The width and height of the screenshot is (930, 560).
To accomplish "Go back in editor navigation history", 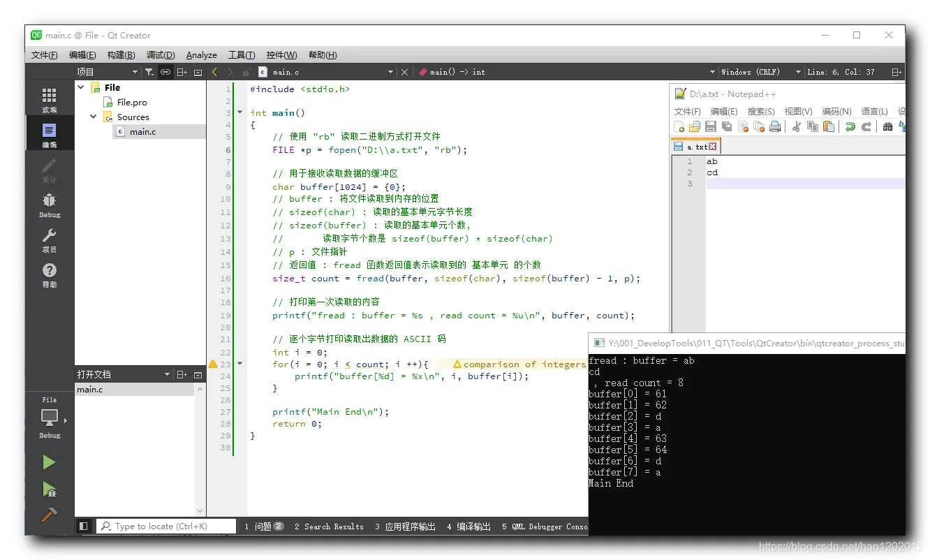I will [214, 72].
